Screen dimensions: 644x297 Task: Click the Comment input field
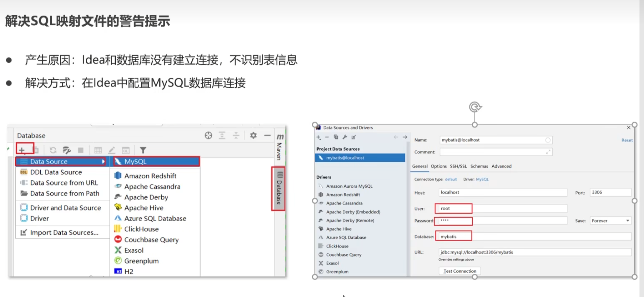[496, 152]
